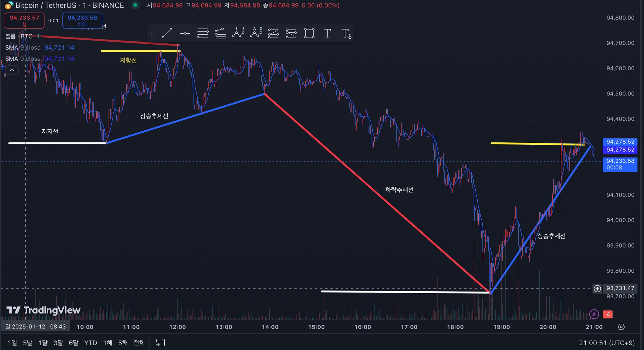Click the red sell price button 94,233.57
Image resolution: width=644 pixels, height=350 pixels.
click(24, 20)
